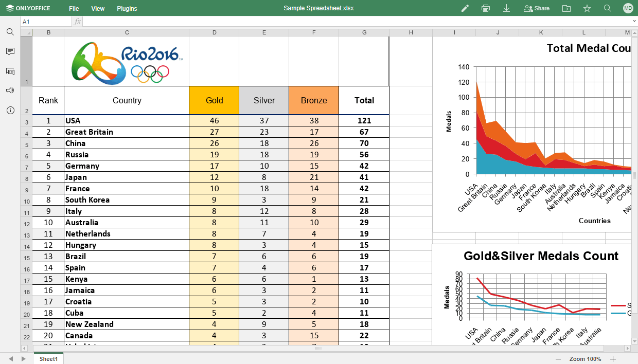Click the cell name box A1

(x=46, y=22)
